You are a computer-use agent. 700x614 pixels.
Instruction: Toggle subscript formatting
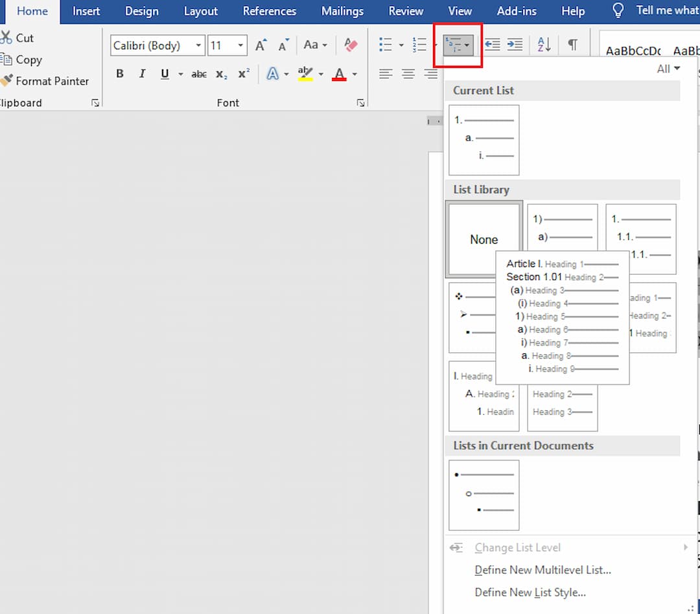click(x=222, y=74)
